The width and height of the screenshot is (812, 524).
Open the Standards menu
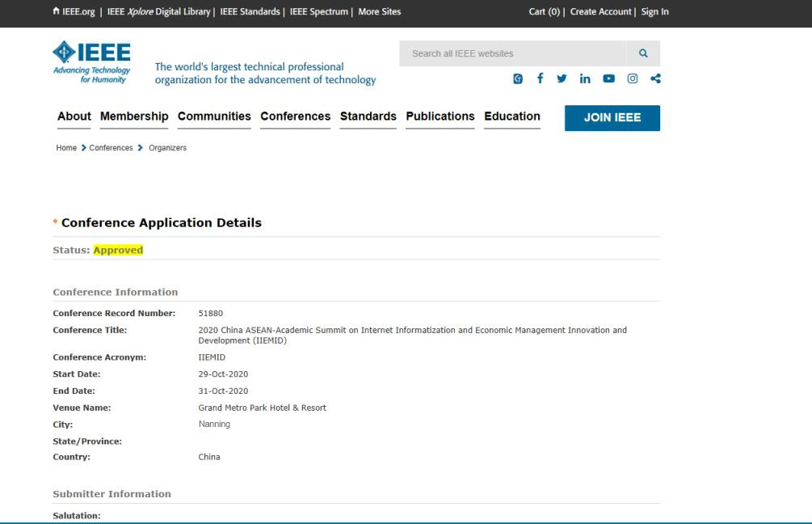pos(368,116)
